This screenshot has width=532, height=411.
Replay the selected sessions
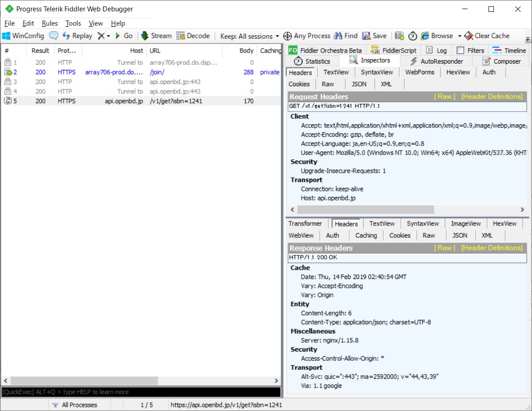(x=78, y=36)
